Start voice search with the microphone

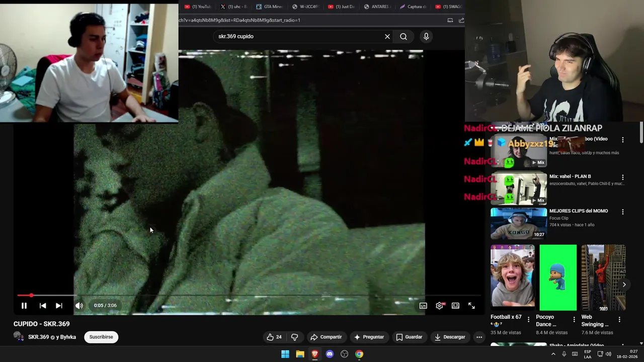click(x=426, y=36)
